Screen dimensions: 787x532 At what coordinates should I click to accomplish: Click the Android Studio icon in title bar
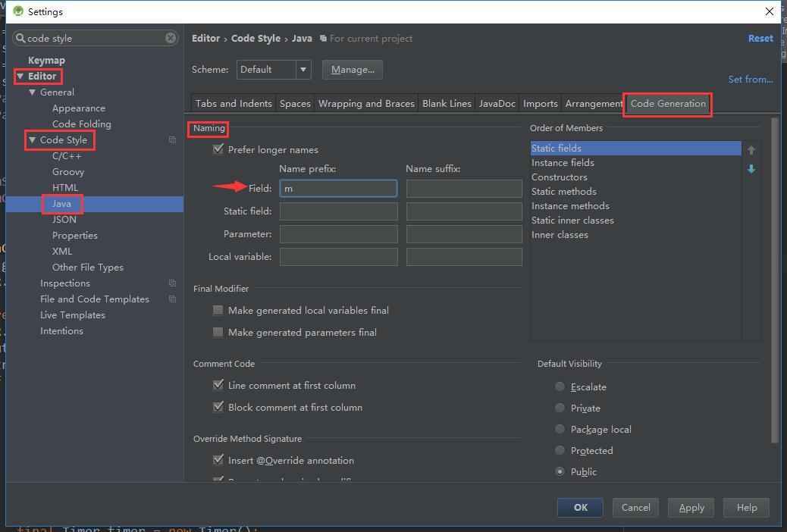(x=18, y=11)
